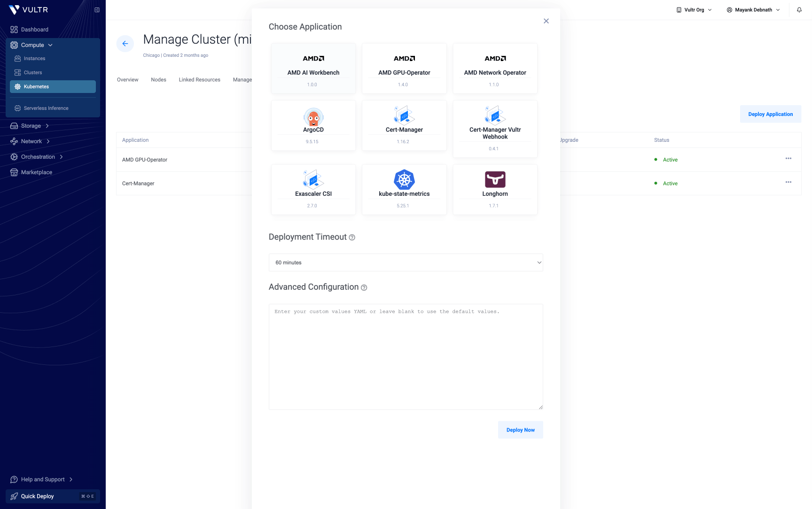The height and width of the screenshot is (509, 812).
Task: Click Active status of AMD GPU-Operator row
Action: (x=666, y=160)
